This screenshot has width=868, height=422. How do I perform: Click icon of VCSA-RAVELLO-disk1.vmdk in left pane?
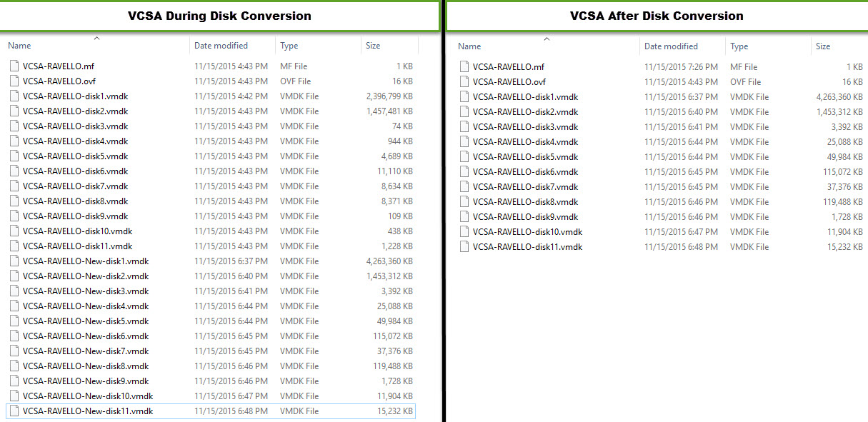pos(15,96)
